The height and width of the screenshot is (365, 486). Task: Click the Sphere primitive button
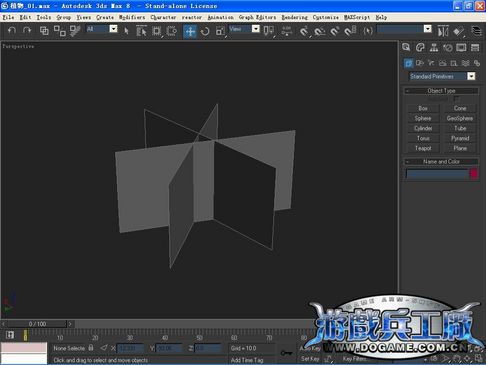(x=423, y=118)
